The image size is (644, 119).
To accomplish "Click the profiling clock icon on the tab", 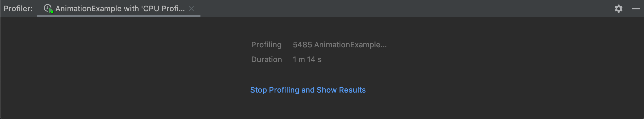I will pyautogui.click(x=48, y=8).
